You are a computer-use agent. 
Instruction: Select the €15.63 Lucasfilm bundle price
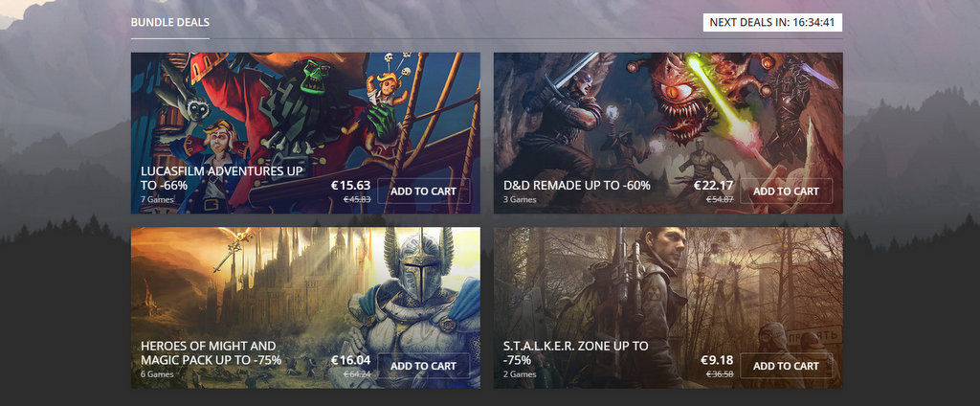tap(350, 185)
